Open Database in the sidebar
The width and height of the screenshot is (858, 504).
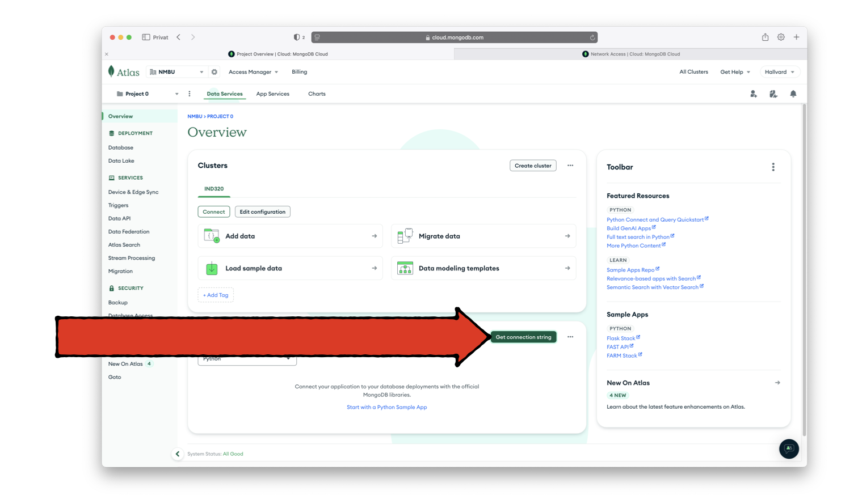point(121,147)
